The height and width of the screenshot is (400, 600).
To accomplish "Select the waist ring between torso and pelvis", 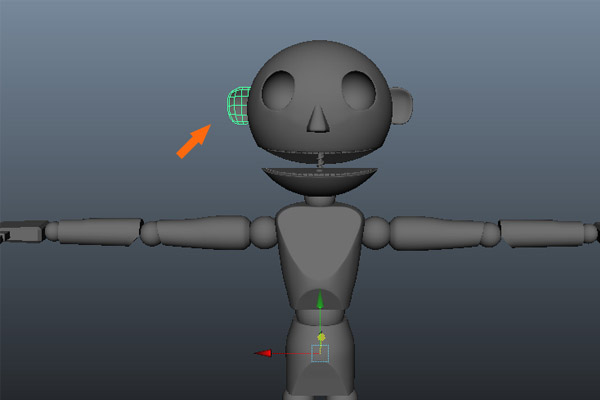I will 320,317.
